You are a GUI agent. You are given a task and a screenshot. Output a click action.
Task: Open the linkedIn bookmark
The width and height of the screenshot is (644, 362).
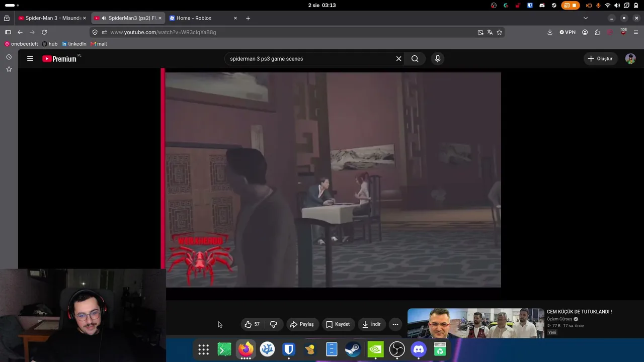(74, 44)
